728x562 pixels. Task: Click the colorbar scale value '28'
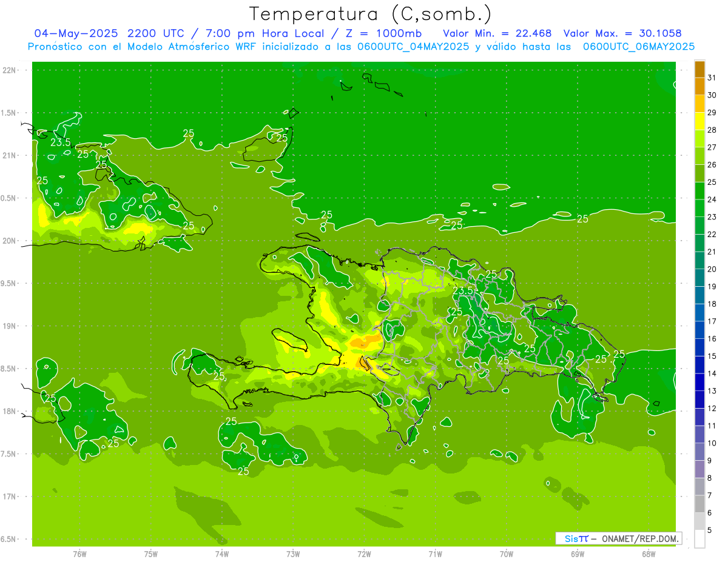point(712,130)
